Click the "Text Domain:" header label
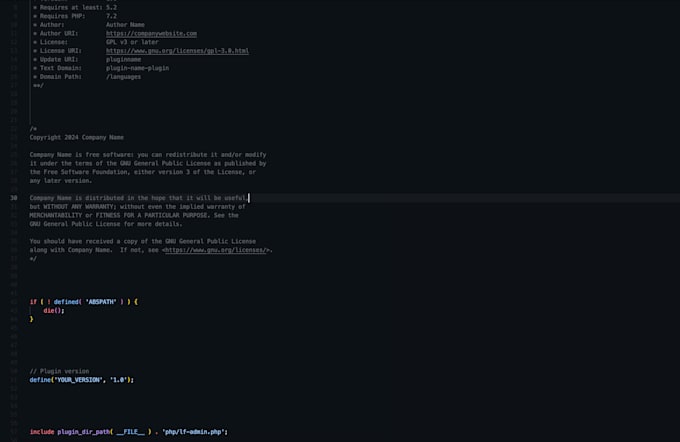The height and width of the screenshot is (442, 680). pos(61,68)
